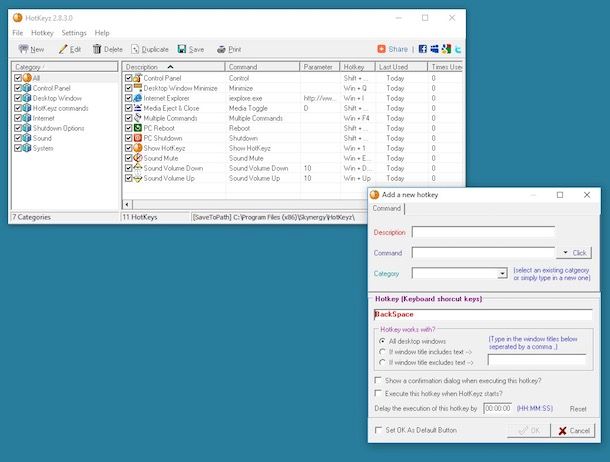Select If window title includes text option
Screen dimensions: 610x462
pos(382,352)
